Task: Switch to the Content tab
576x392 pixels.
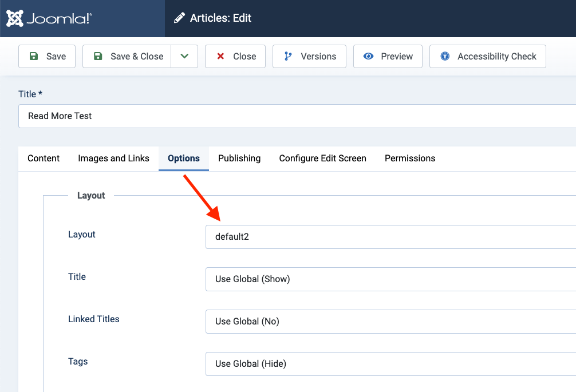Action: click(x=44, y=159)
